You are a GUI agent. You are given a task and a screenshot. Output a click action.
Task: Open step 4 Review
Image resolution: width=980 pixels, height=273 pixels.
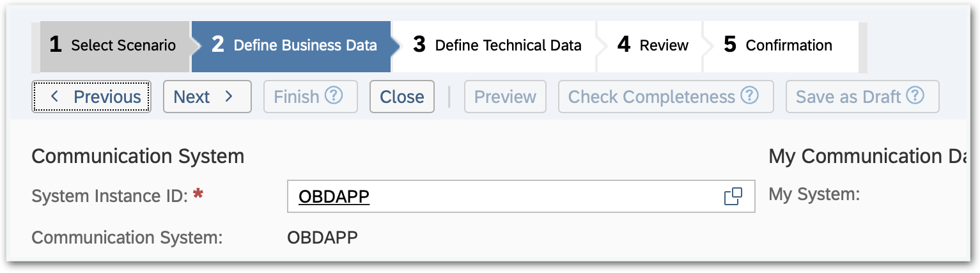pos(653,45)
